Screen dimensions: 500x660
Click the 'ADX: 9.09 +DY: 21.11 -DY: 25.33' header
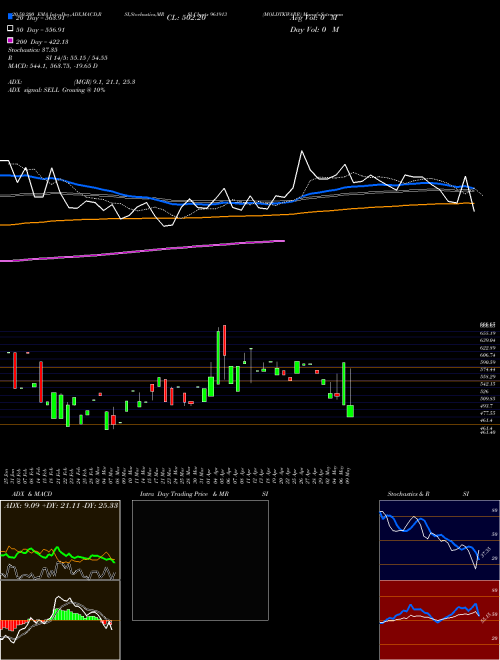click(x=61, y=505)
